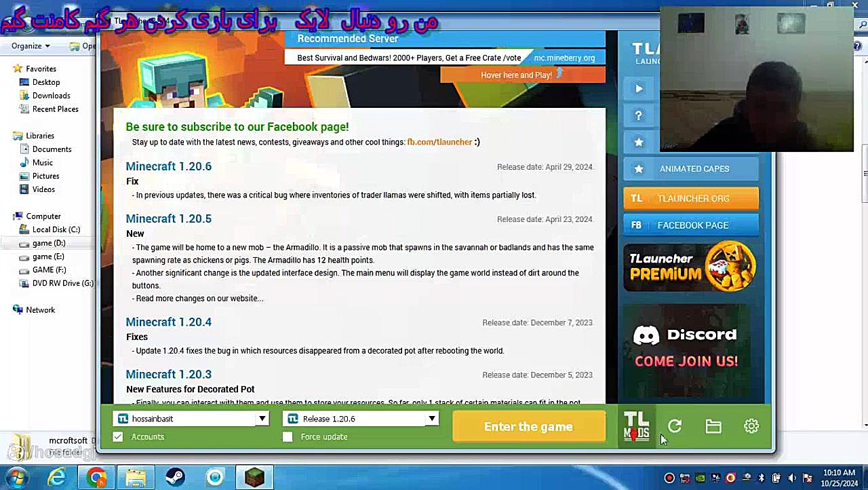
Task: Click the TL logo on the TLauncher.org button
Action: [637, 198]
